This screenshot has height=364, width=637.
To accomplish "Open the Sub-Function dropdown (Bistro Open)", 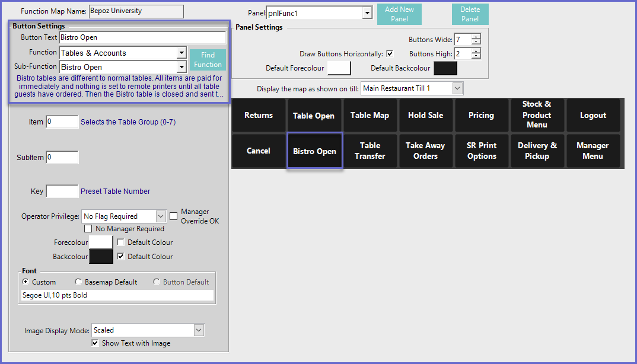I will 181,67.
